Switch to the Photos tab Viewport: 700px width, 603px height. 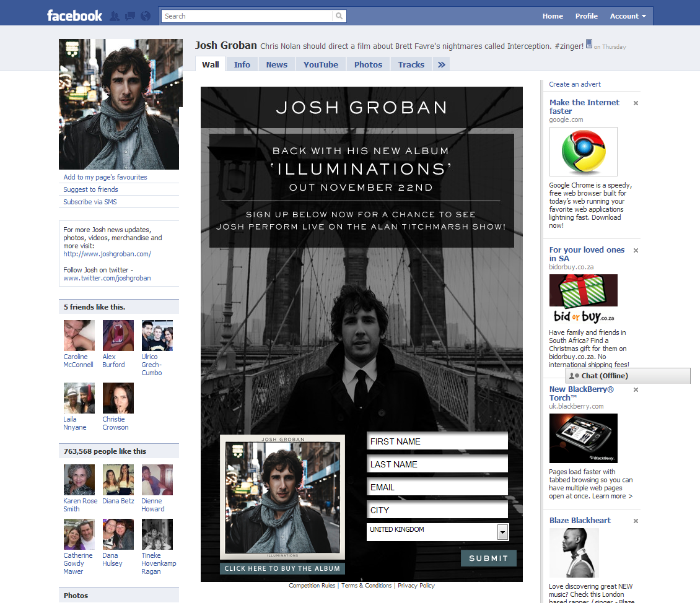pos(369,64)
